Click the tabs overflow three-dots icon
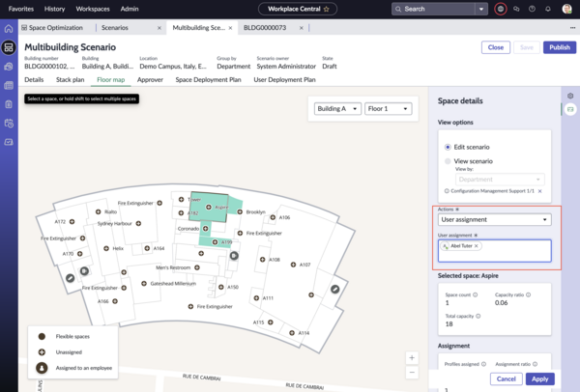This screenshot has width=580, height=392. pos(572,28)
